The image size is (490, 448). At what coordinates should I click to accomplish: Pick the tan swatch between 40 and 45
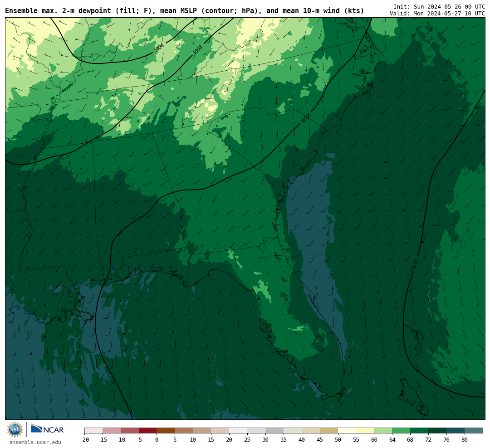[x=311, y=431]
